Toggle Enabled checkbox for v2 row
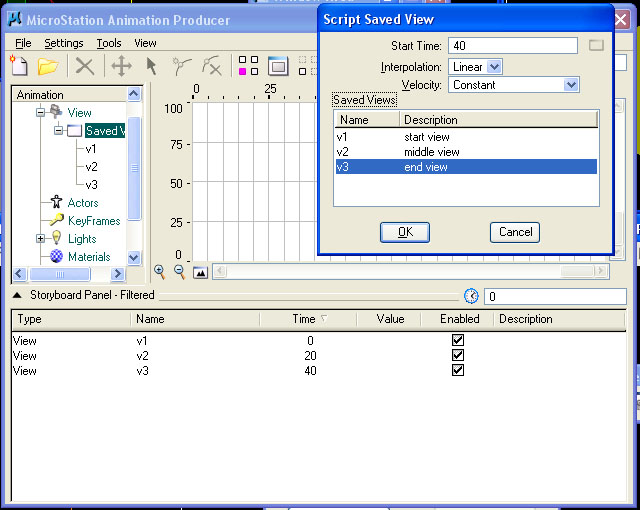This screenshot has height=510, width=640. point(458,355)
